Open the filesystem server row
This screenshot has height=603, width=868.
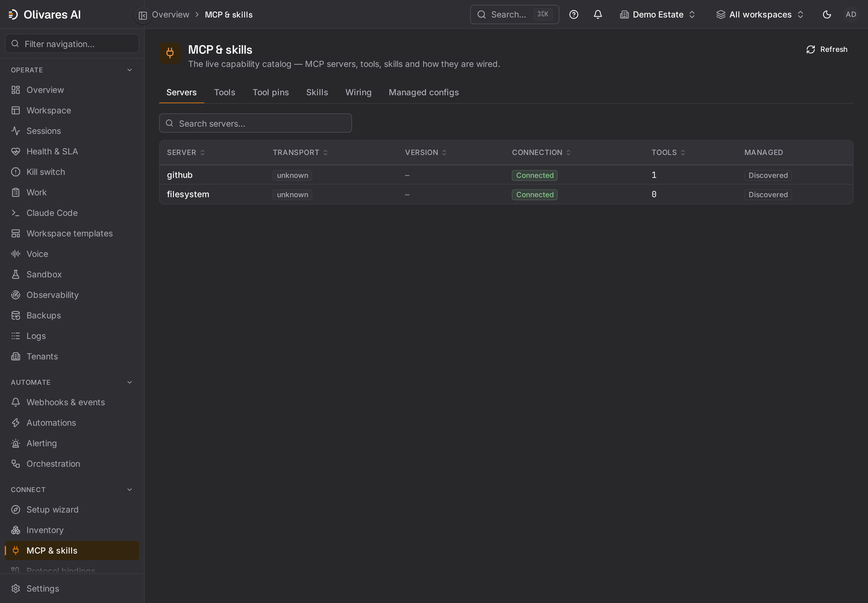[506, 194]
